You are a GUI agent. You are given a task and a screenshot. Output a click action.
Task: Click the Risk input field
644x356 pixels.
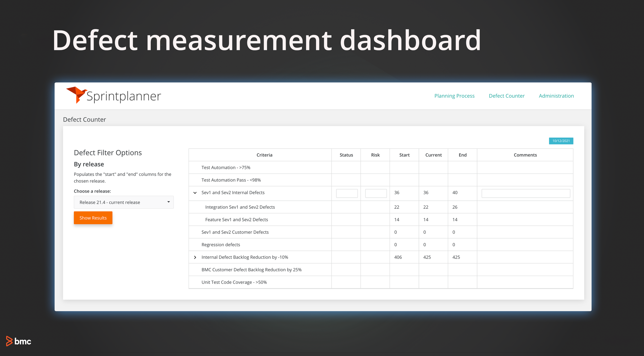click(x=376, y=193)
